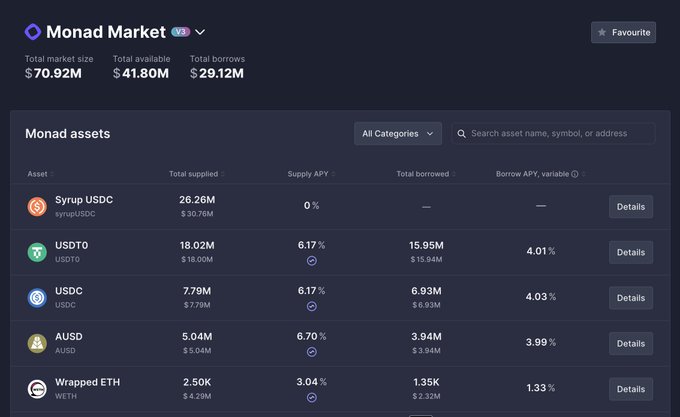Click the 5.04M AUSD supplied value
Image resolution: width=680 pixels, height=417 pixels.
tap(197, 336)
